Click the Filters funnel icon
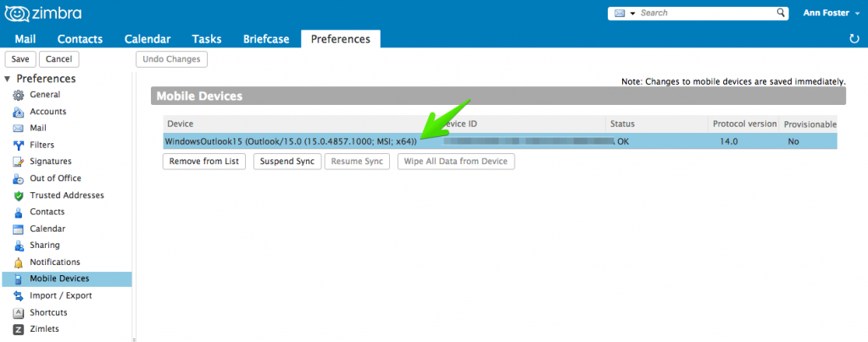This screenshot has height=342, width=868. point(19,146)
